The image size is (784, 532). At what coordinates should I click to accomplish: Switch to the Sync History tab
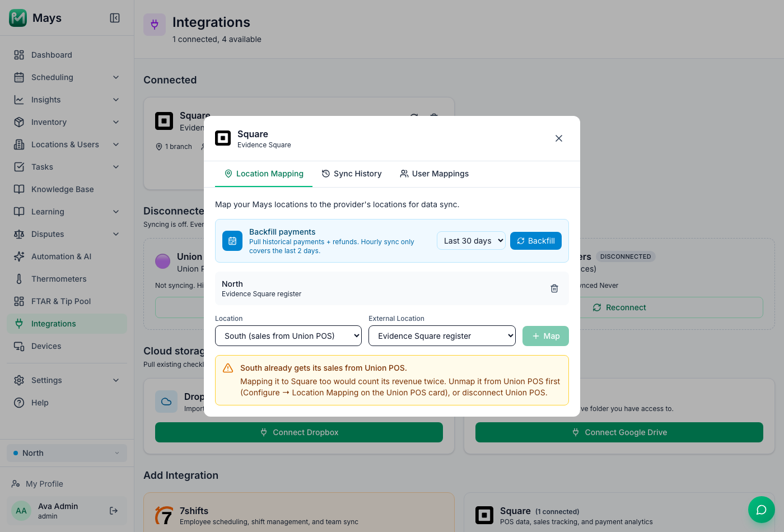click(x=352, y=174)
